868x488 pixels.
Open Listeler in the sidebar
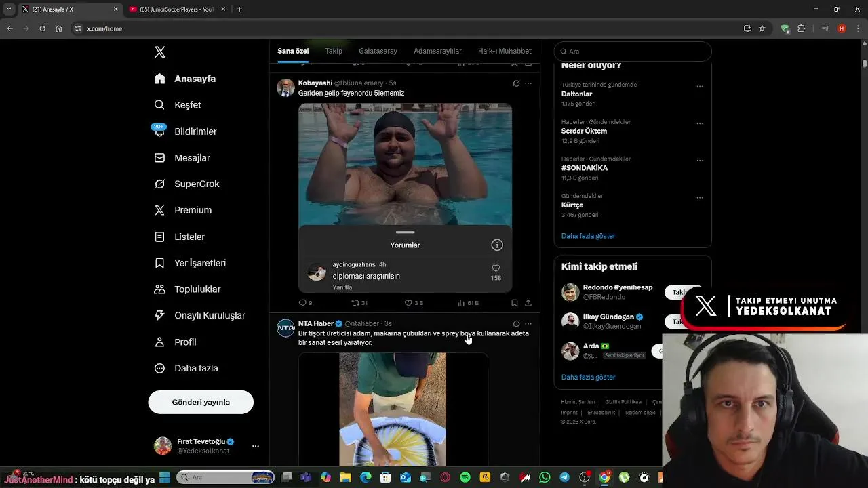(179, 237)
